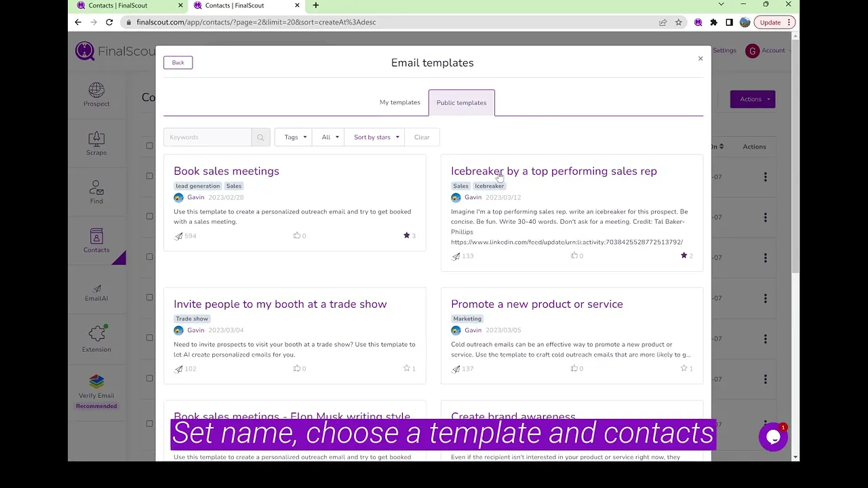Click the FinalScout logo
The height and width of the screenshot is (488, 868).
[115, 51]
